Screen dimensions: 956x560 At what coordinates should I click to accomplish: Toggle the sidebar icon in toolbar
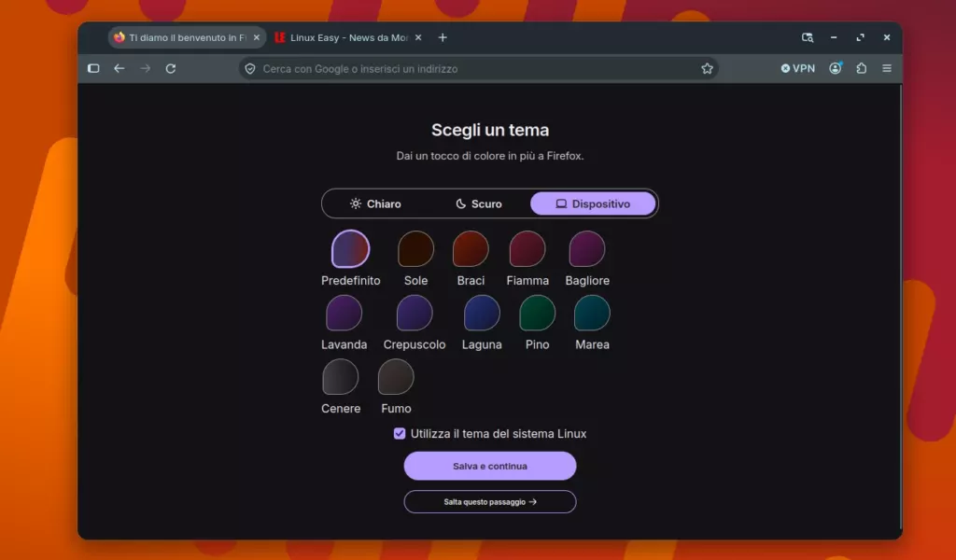(x=93, y=68)
